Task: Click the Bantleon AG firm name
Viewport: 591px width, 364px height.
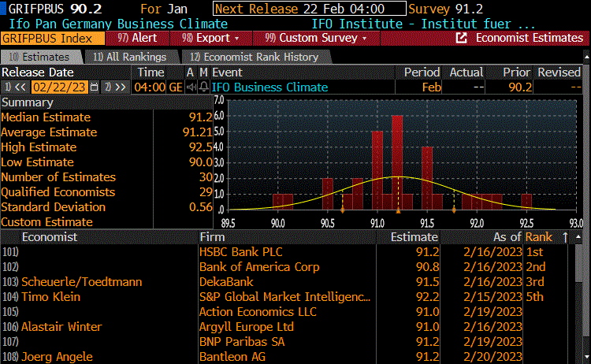Action: [232, 356]
